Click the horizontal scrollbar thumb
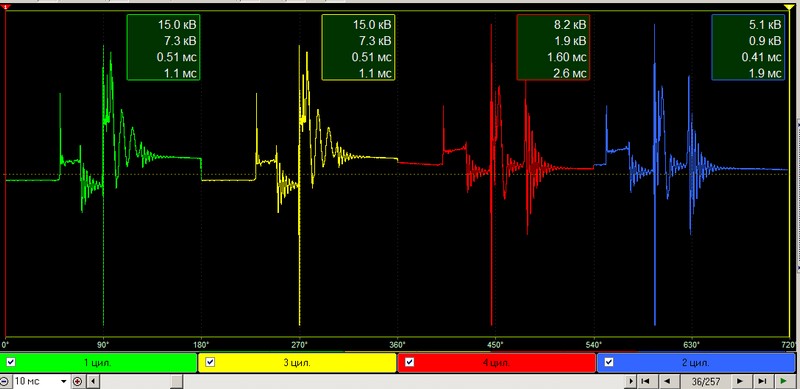Viewport: 800px width, 389px height. 176,381
